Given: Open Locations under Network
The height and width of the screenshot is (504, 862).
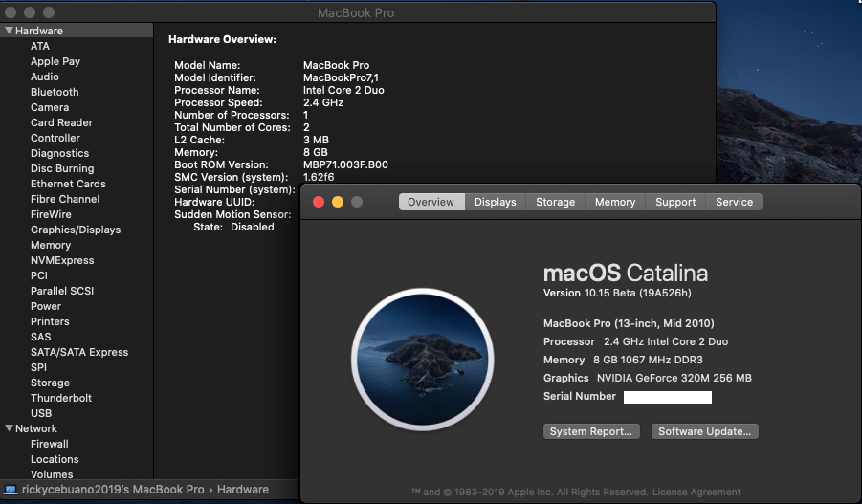Looking at the screenshot, I should coord(55,459).
